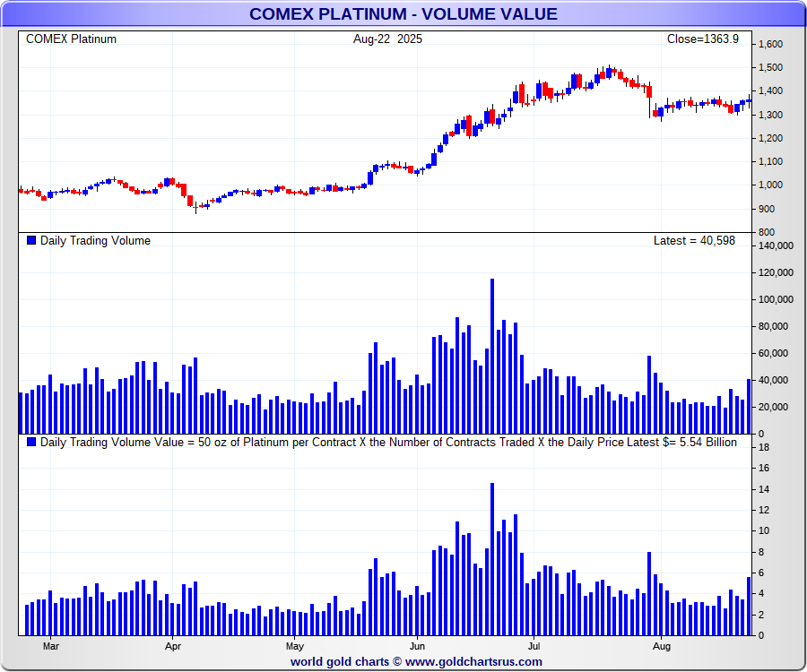The height and width of the screenshot is (672, 807).
Task: Click the 1,600 price axis label
Action: tap(771, 45)
